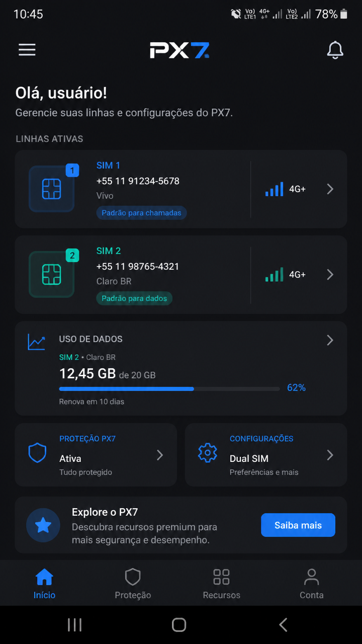Image resolution: width=362 pixels, height=644 pixels.
Task: Expand SIM 1 details chevron
Action: (x=330, y=189)
